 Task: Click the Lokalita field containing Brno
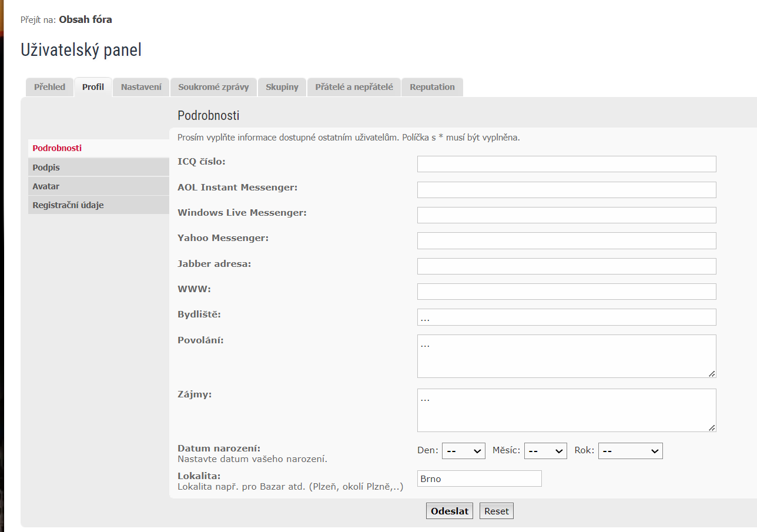[x=479, y=479]
